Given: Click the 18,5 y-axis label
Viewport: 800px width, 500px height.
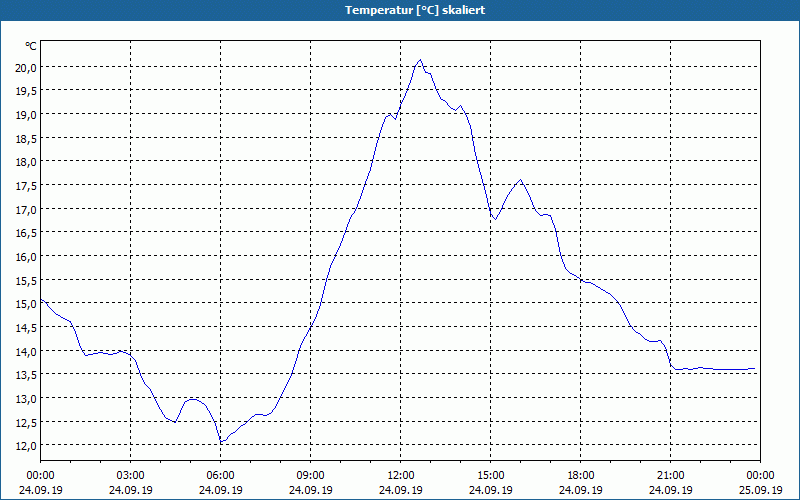Looking at the screenshot, I should click(x=27, y=138).
